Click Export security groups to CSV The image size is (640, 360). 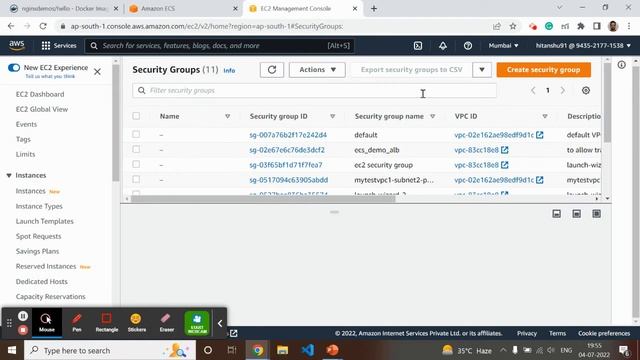(411, 70)
